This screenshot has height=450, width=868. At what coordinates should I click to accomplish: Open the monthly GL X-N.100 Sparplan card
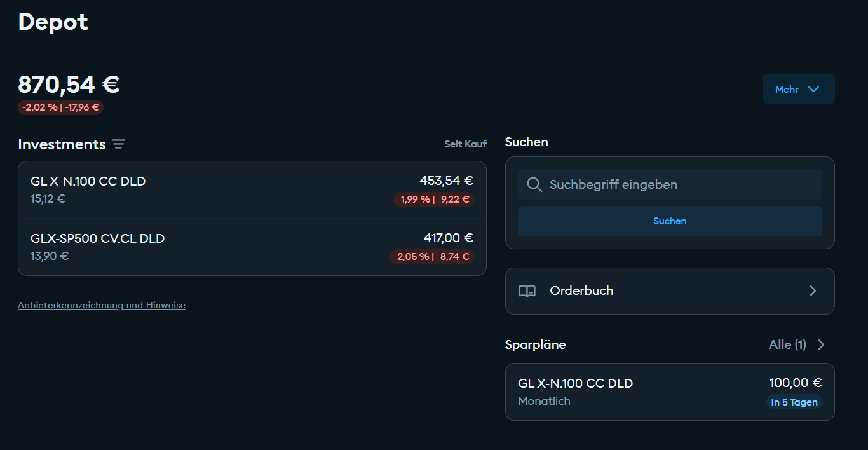point(635,392)
